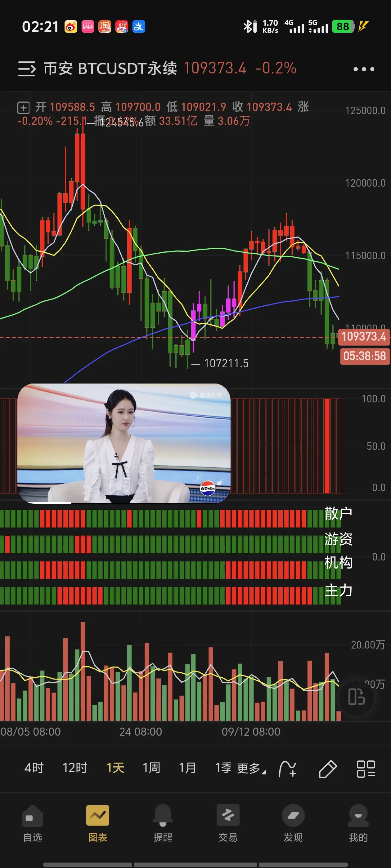Select the 12时 timeframe

click(x=75, y=768)
